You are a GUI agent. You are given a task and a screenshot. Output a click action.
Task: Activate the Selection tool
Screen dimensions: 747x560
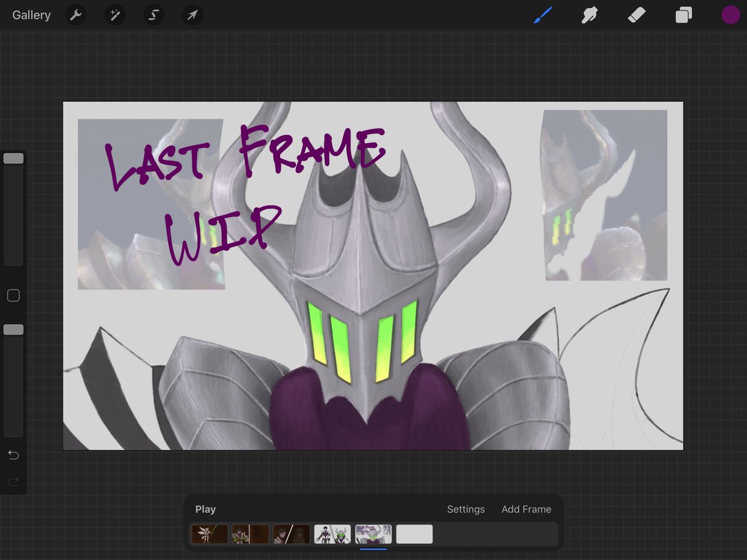coord(154,15)
